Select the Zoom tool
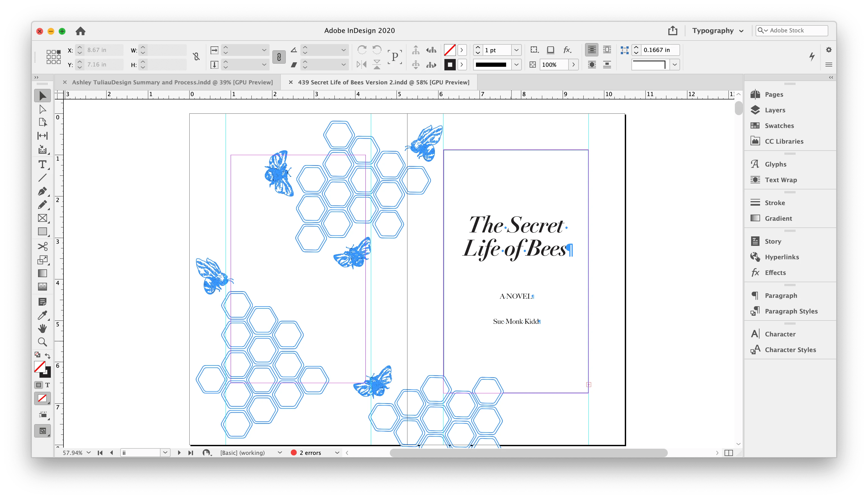 [42, 342]
